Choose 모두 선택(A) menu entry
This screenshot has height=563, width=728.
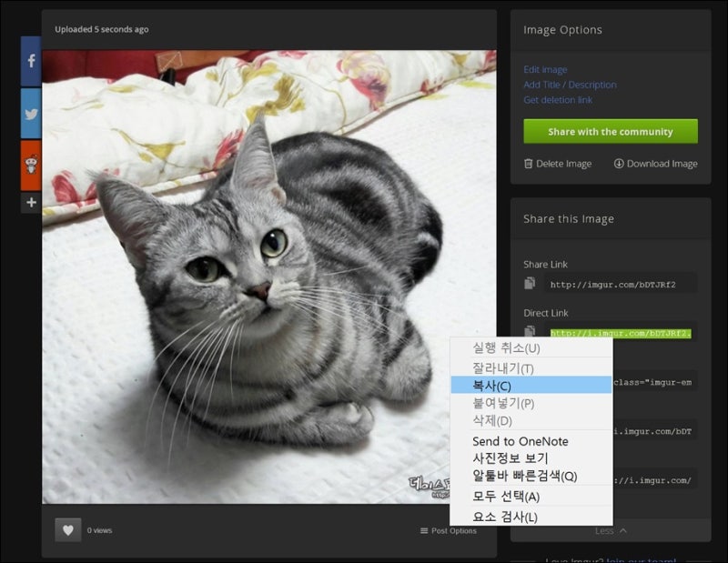[531, 497]
